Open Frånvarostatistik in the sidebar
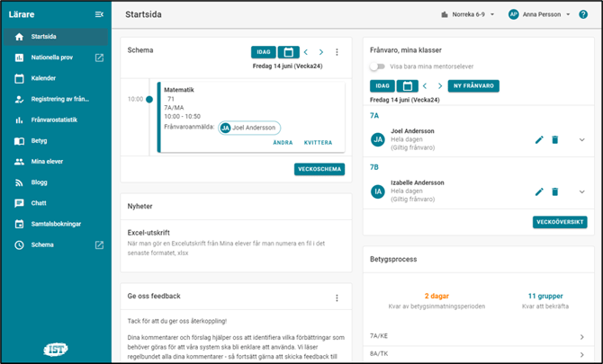Image resolution: width=603 pixels, height=364 pixels. pos(54,120)
